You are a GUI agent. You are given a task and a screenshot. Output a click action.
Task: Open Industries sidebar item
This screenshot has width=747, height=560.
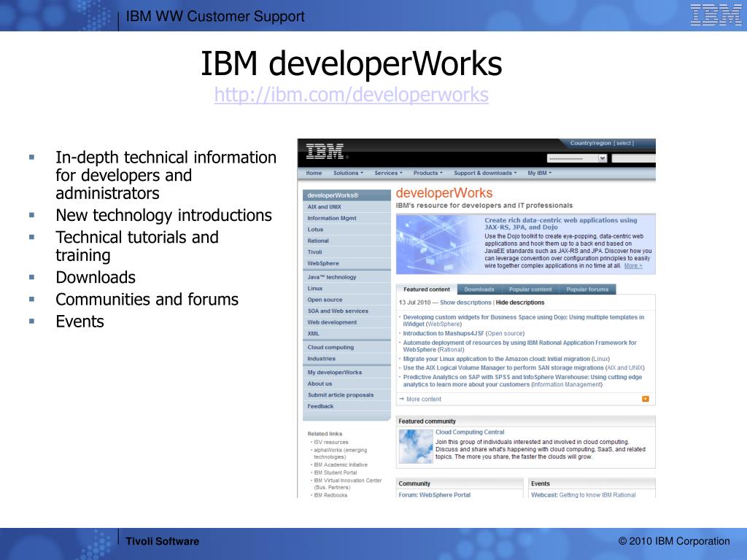pos(347,359)
